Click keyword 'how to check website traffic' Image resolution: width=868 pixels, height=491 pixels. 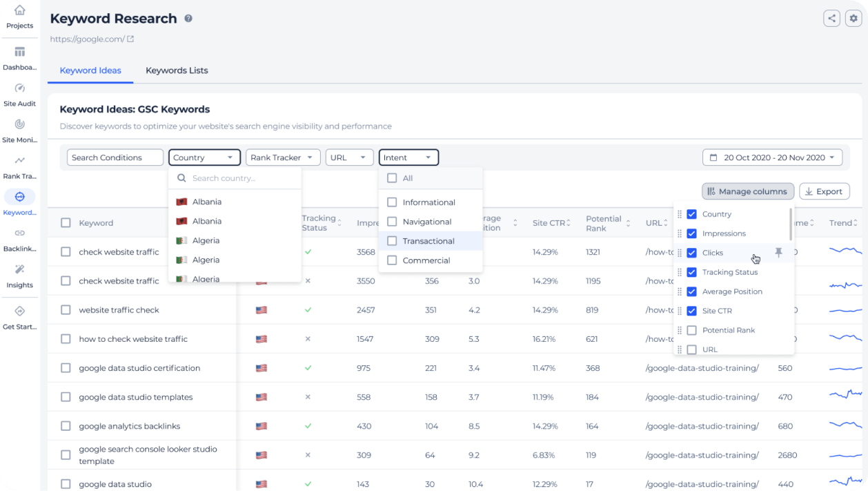coord(133,339)
